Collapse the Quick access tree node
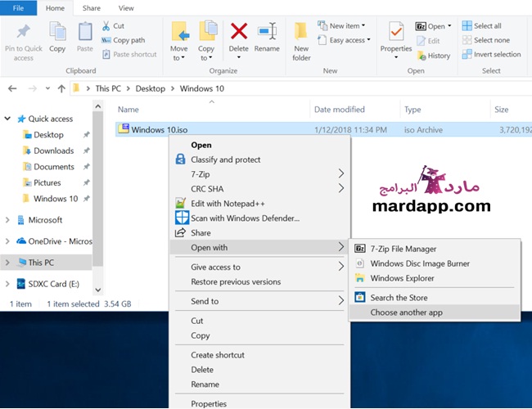Viewport: 532px width, 409px height. 7,119
